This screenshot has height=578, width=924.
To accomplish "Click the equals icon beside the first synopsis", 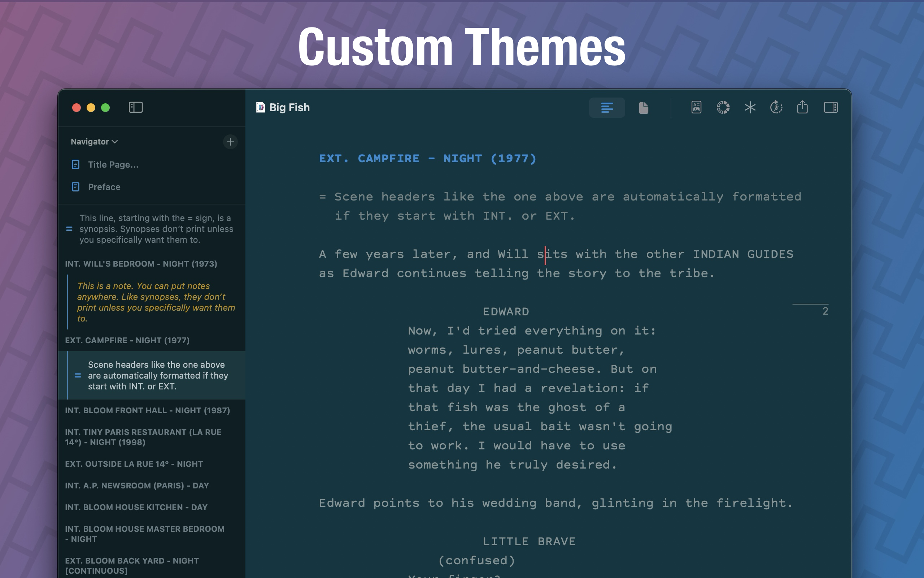I will pyautogui.click(x=69, y=229).
